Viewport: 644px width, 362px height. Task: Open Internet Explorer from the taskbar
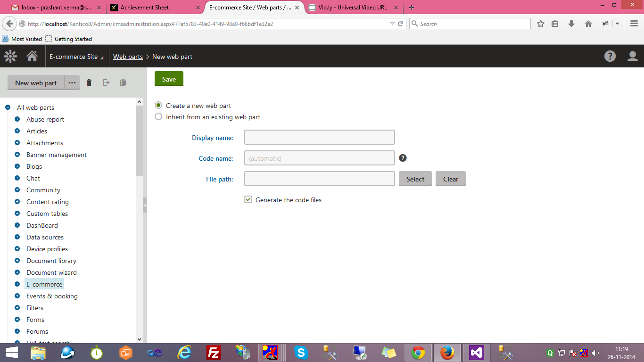pyautogui.click(x=184, y=353)
